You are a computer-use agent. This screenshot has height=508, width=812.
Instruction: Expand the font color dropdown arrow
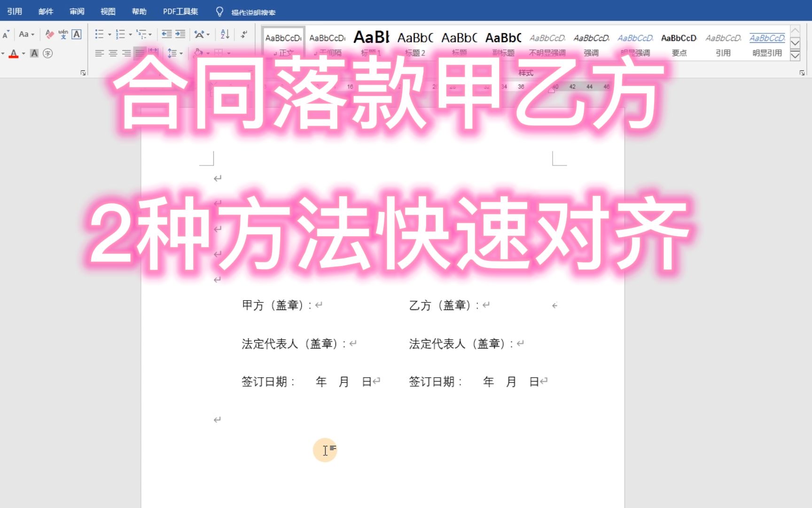click(23, 54)
